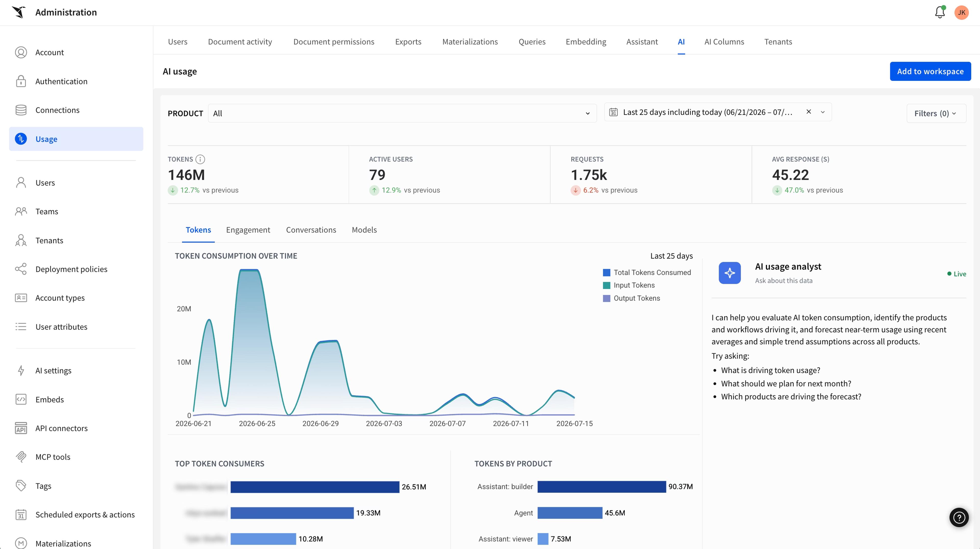Open the help question mark button
Viewport: 980px width, 549px height.
pyautogui.click(x=959, y=517)
